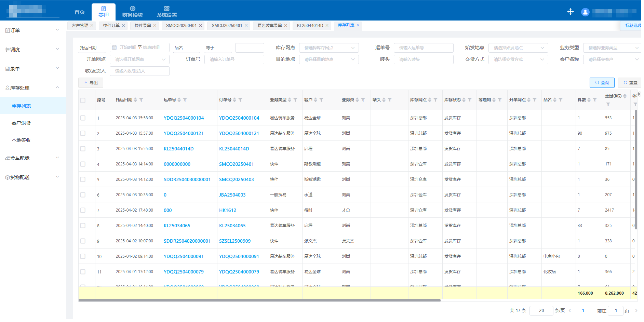Toggle the select-all checkbox in table header
The width and height of the screenshot is (644, 322).
point(83,100)
